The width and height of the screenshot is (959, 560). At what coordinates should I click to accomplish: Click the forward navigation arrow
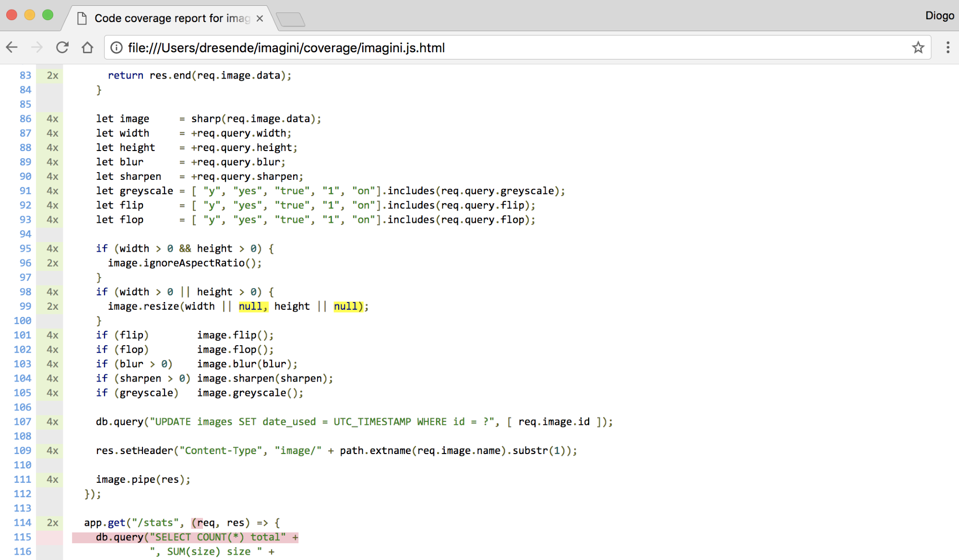[37, 47]
